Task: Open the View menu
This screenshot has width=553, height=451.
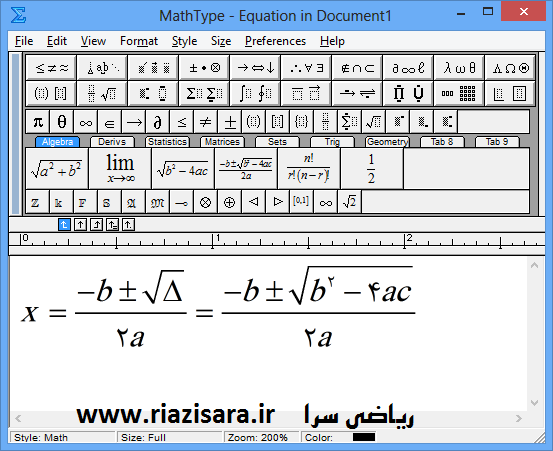Action: coord(93,41)
